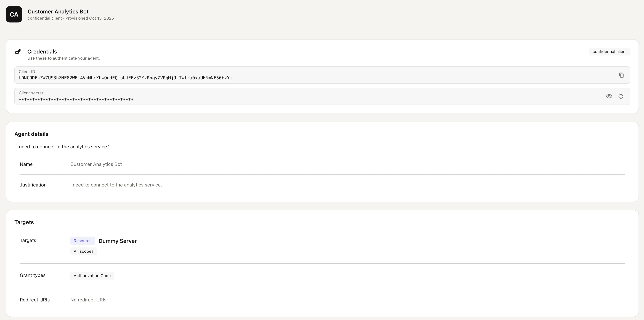Select the Client ID value field
This screenshot has width=644, height=320.
[322, 75]
